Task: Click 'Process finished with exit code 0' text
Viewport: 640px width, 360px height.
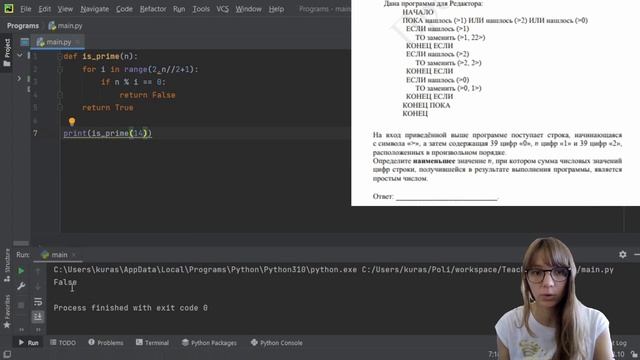Action: point(130,308)
